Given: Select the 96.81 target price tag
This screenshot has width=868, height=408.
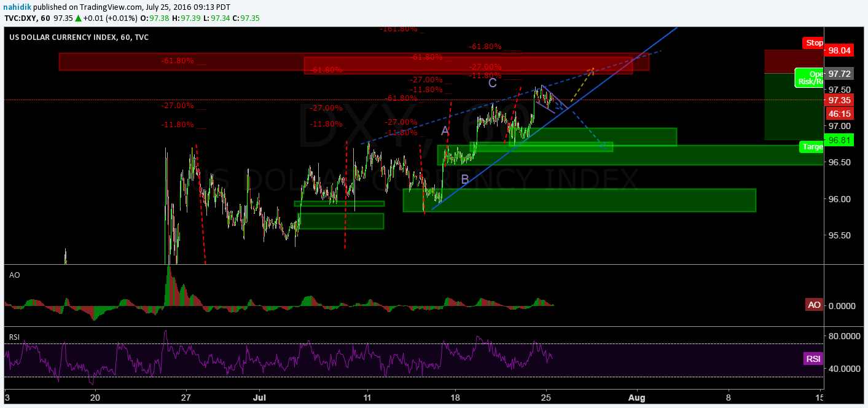Looking at the screenshot, I should (840, 140).
